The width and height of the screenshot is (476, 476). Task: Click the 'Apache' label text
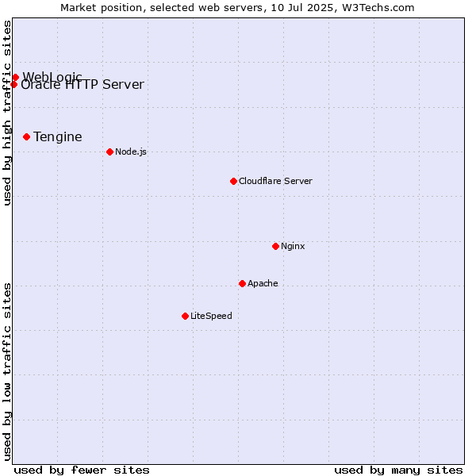coord(263,283)
